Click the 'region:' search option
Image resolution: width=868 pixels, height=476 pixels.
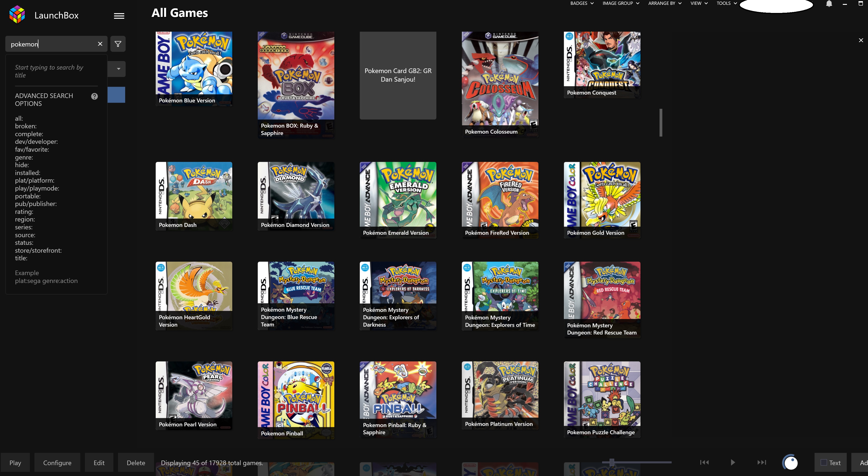point(25,219)
